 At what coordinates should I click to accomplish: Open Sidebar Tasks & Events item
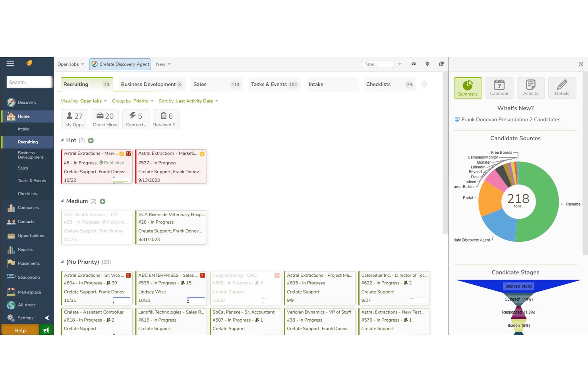27,181
